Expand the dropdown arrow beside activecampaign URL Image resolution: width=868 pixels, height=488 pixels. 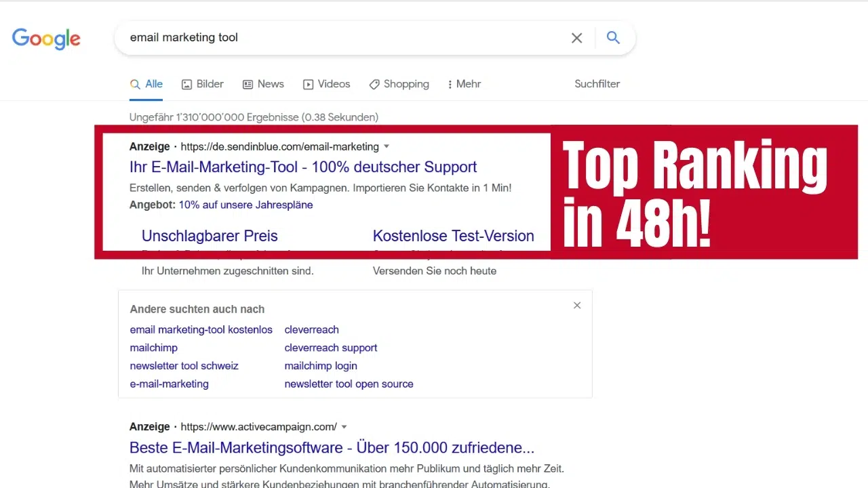[344, 427]
